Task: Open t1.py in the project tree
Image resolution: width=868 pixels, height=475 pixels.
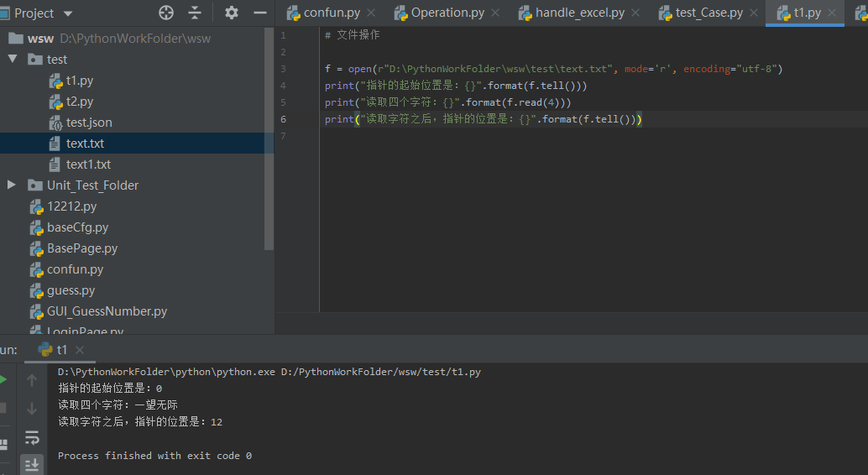Action: 80,81
